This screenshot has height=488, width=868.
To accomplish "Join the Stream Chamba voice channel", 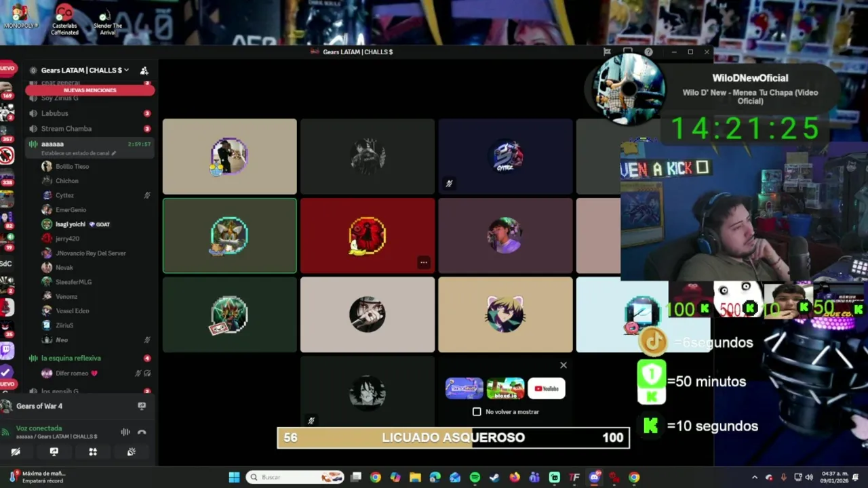I will [x=90, y=129].
